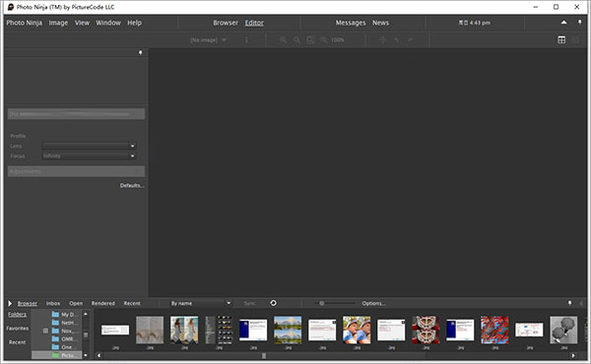The height and width of the screenshot is (364, 591).
Task: Select the mountain lake landscape thumbnail
Action: 288,330
